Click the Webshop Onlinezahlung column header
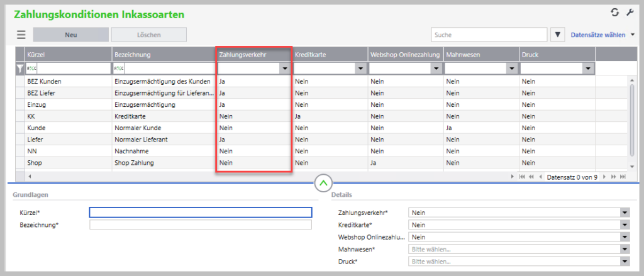The image size is (644, 276). (405, 55)
